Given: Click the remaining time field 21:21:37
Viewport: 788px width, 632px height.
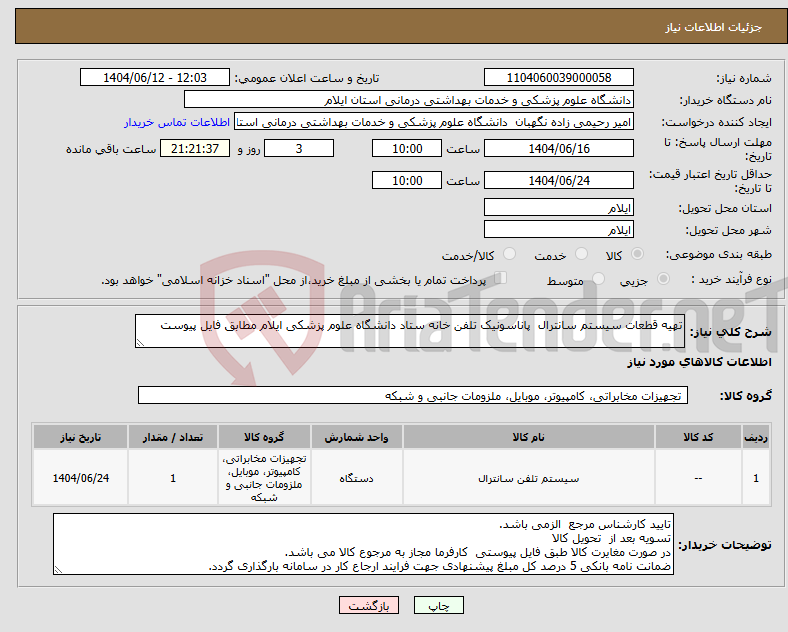Looking at the screenshot, I should pos(195,149).
